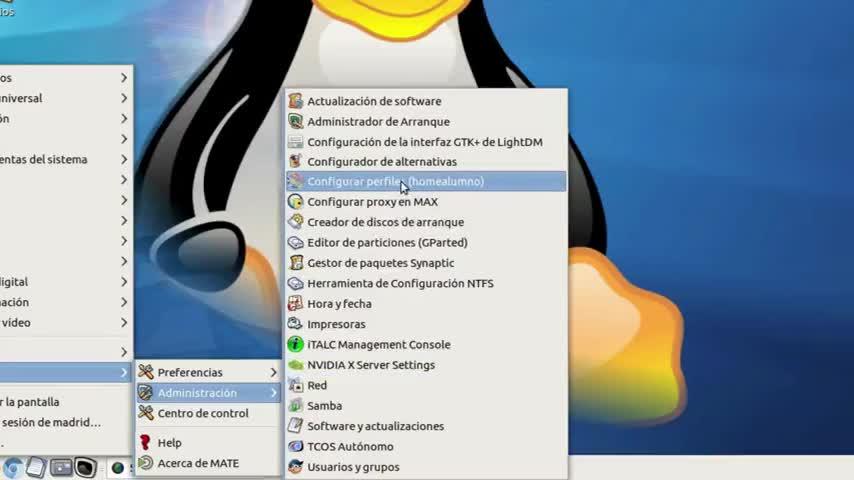Image resolution: width=854 pixels, height=480 pixels.
Task: Expand the highlighted main menu row arrow
Action: tap(124, 373)
